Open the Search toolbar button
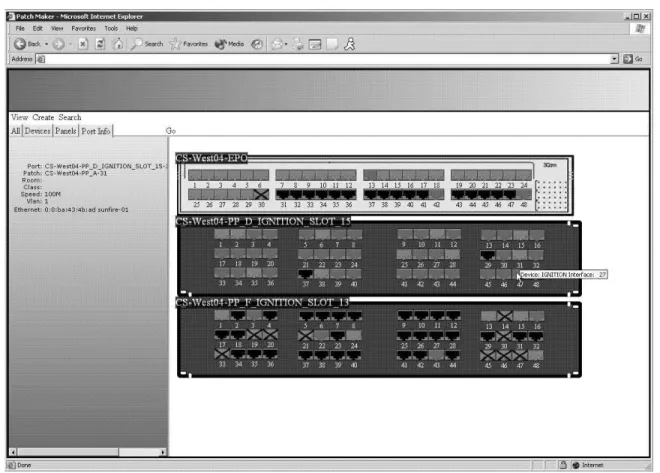The image size is (660, 473). (x=147, y=44)
